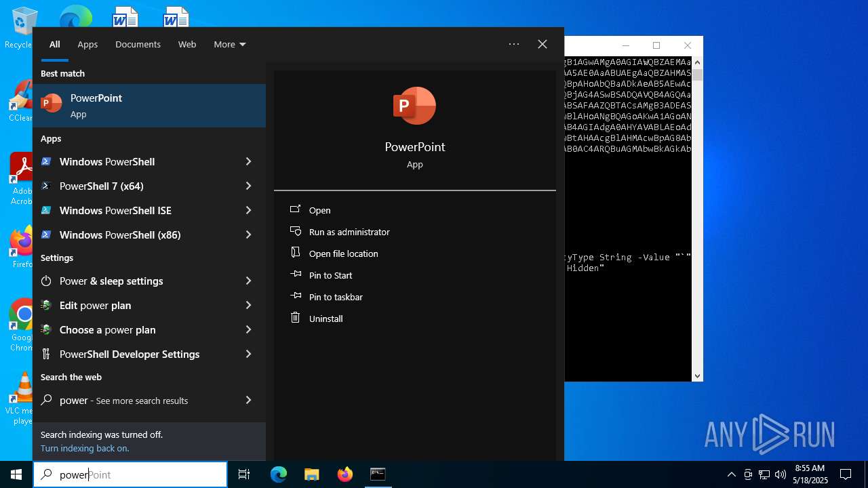Image resolution: width=868 pixels, height=488 pixels.
Task: Open File Explorer from the taskbar
Action: click(x=311, y=474)
